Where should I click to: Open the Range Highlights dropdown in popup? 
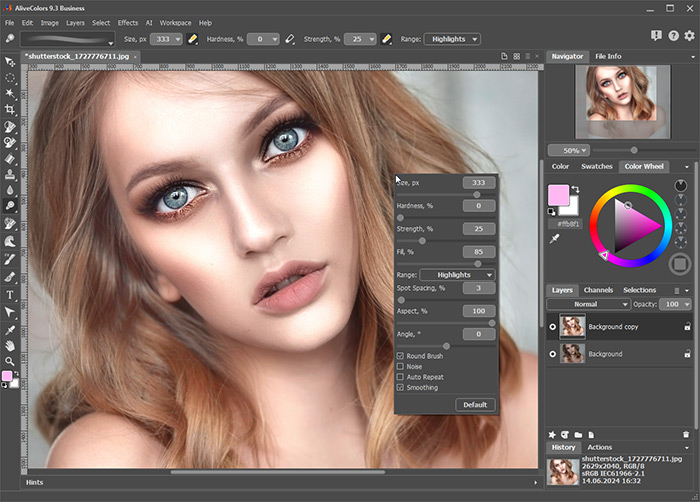point(458,275)
